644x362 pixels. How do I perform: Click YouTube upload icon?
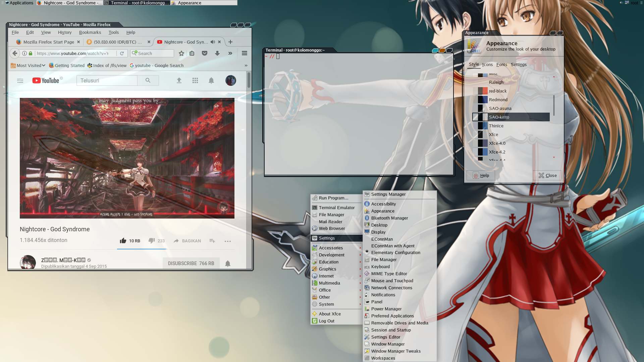point(179,80)
